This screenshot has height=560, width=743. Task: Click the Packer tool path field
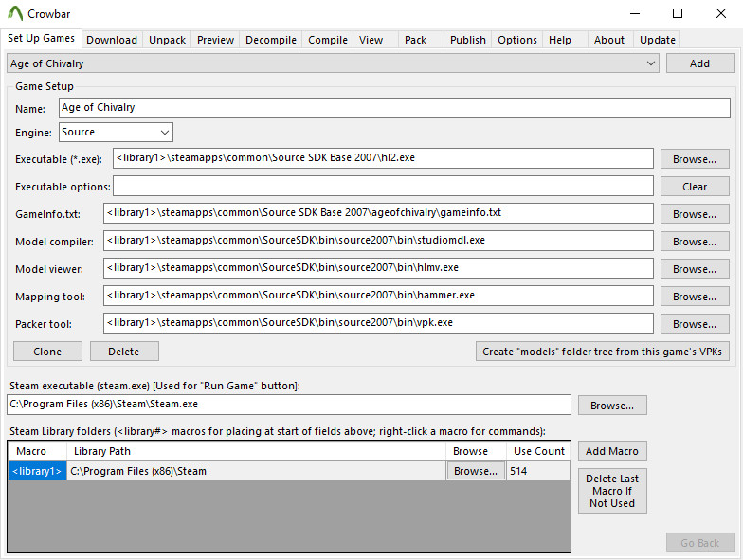pos(378,323)
